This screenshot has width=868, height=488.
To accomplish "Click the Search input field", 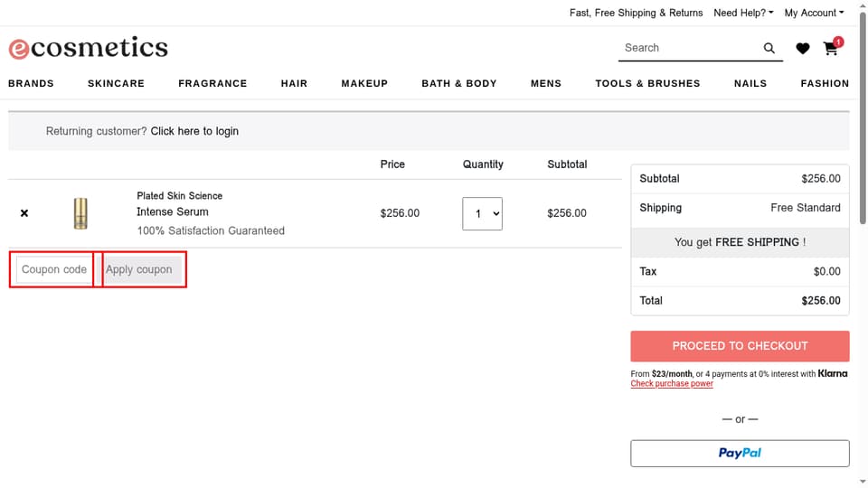I will coord(689,48).
